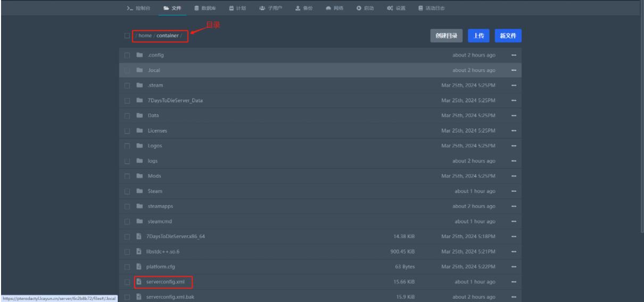This screenshot has width=644, height=302.
Task: Click the .local folder icon
Action: [139, 70]
